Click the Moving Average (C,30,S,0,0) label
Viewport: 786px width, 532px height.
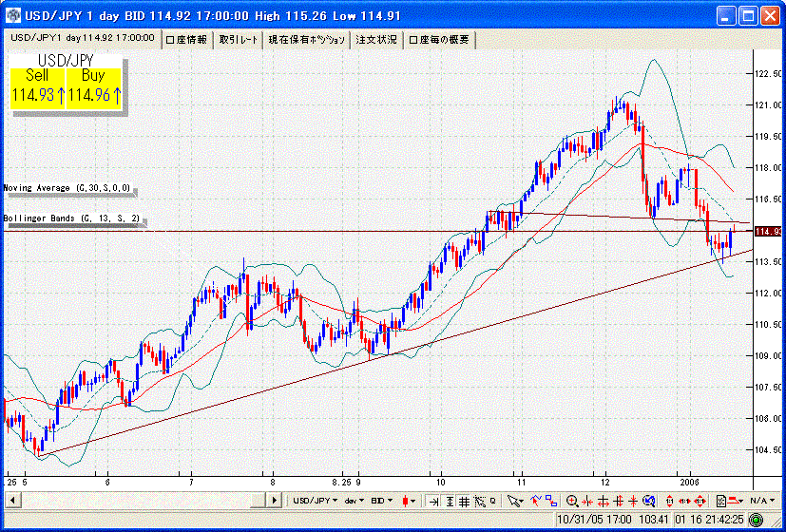tap(67, 188)
